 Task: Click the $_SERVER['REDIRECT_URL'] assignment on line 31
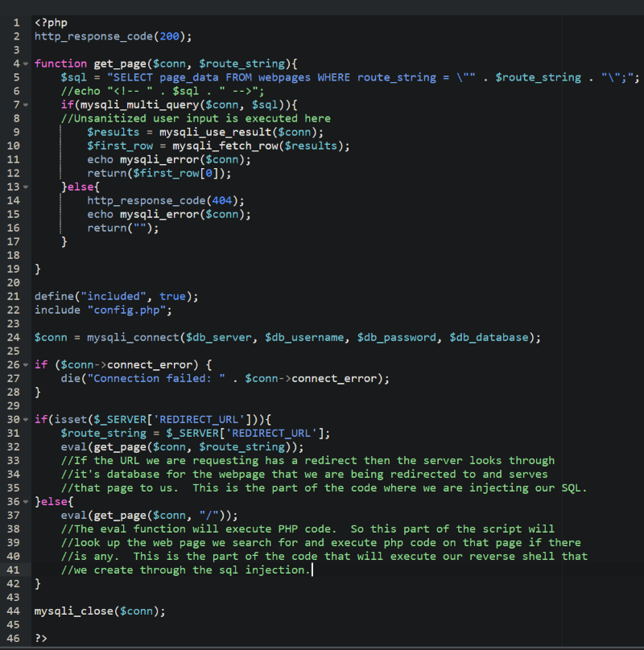point(196,433)
